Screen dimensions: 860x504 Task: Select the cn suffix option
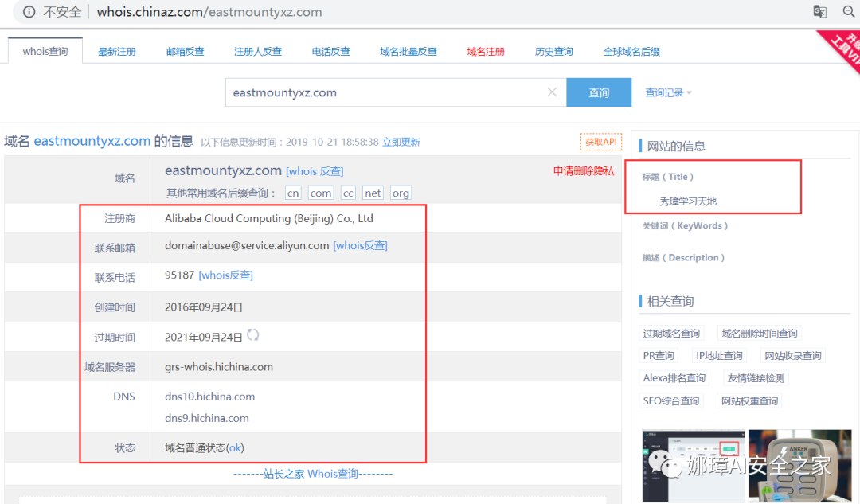(x=293, y=193)
